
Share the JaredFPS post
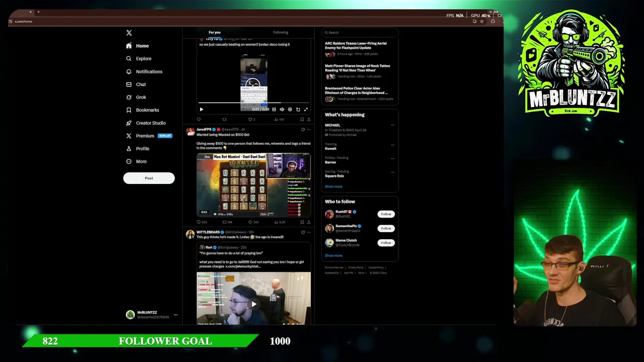308,222
